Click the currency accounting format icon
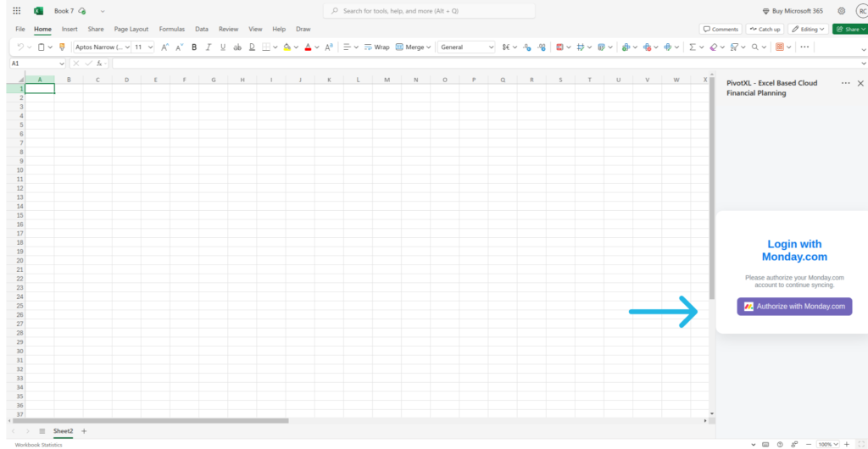This screenshot has height=449, width=868. [506, 47]
